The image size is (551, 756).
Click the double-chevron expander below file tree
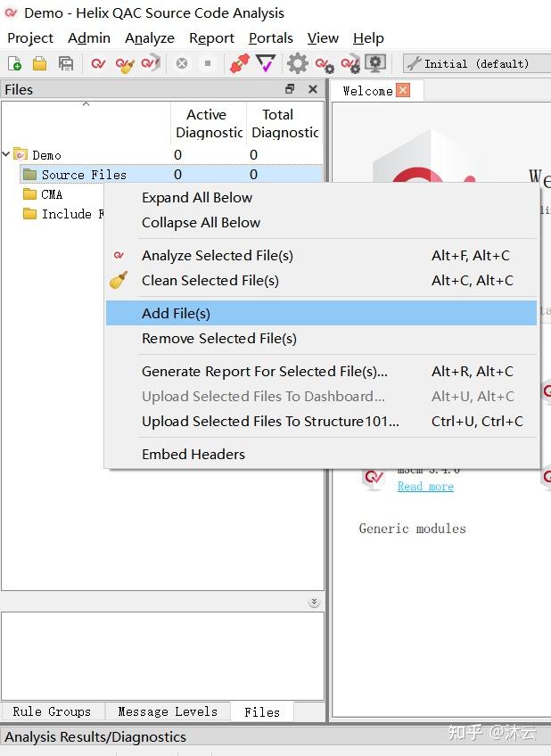click(314, 602)
